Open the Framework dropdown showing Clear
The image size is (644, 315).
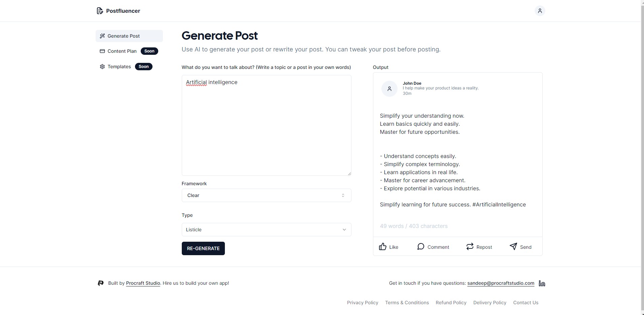(266, 195)
